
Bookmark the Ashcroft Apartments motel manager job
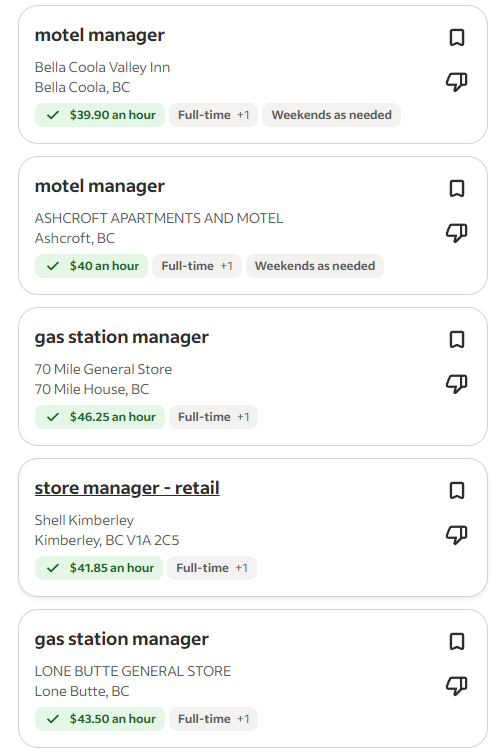click(457, 188)
